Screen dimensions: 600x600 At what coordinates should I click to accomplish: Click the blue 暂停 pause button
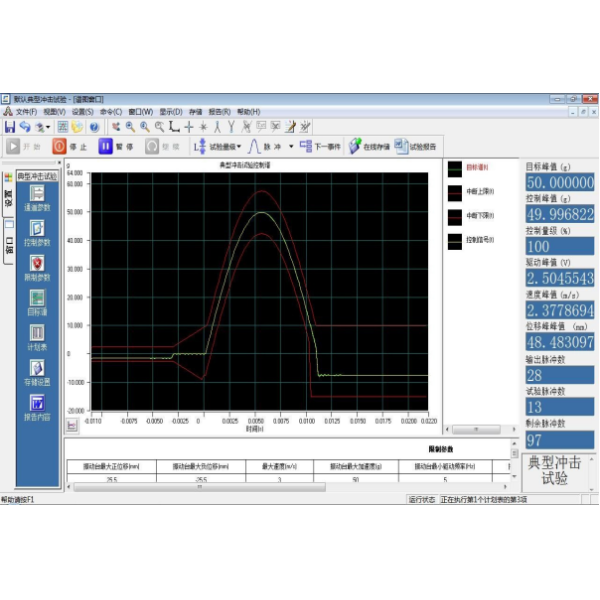(x=116, y=147)
